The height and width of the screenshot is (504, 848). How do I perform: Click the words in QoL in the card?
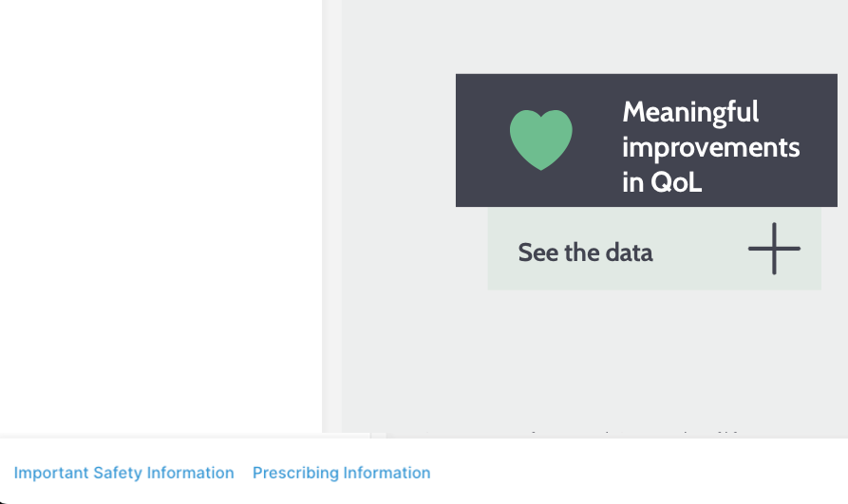pos(662,182)
